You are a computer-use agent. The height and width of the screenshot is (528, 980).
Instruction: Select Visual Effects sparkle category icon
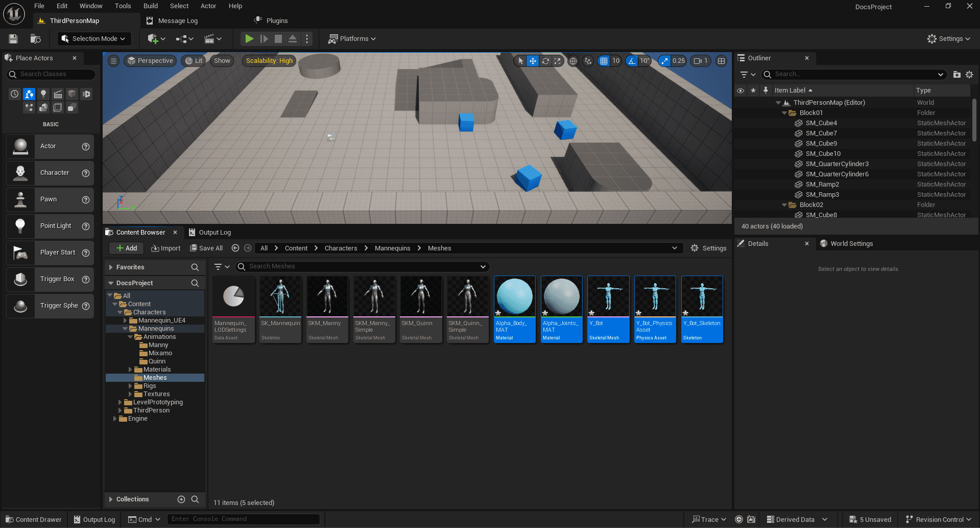(x=29, y=107)
